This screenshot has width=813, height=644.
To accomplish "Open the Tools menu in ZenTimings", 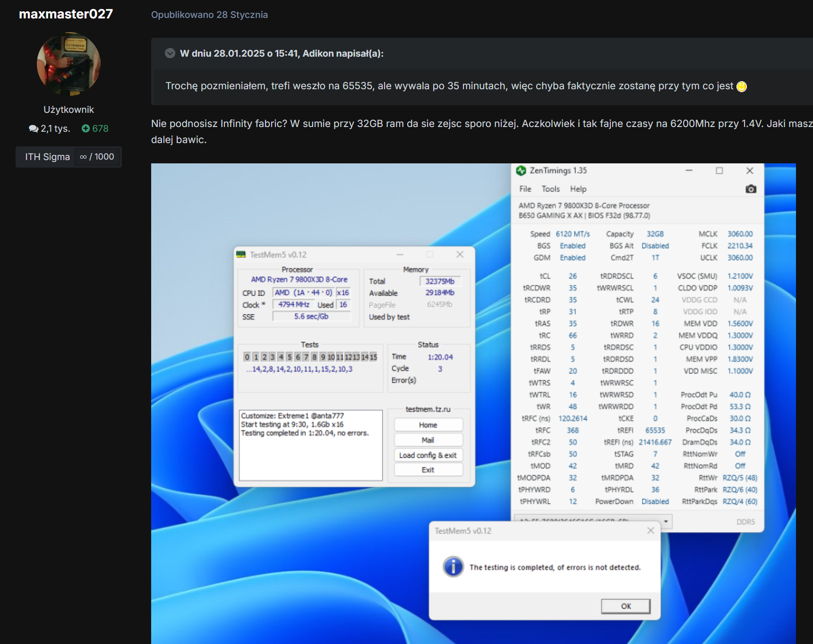I will tap(550, 189).
